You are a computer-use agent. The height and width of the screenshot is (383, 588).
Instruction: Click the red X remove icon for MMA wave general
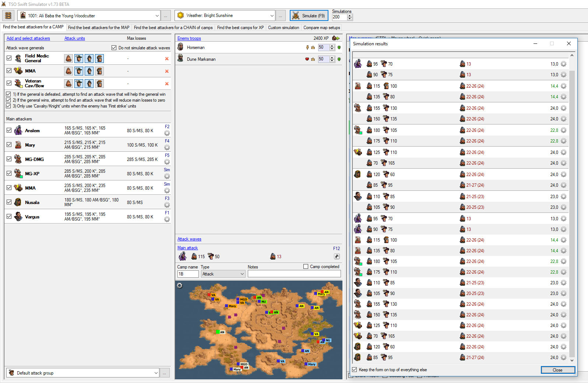click(167, 71)
